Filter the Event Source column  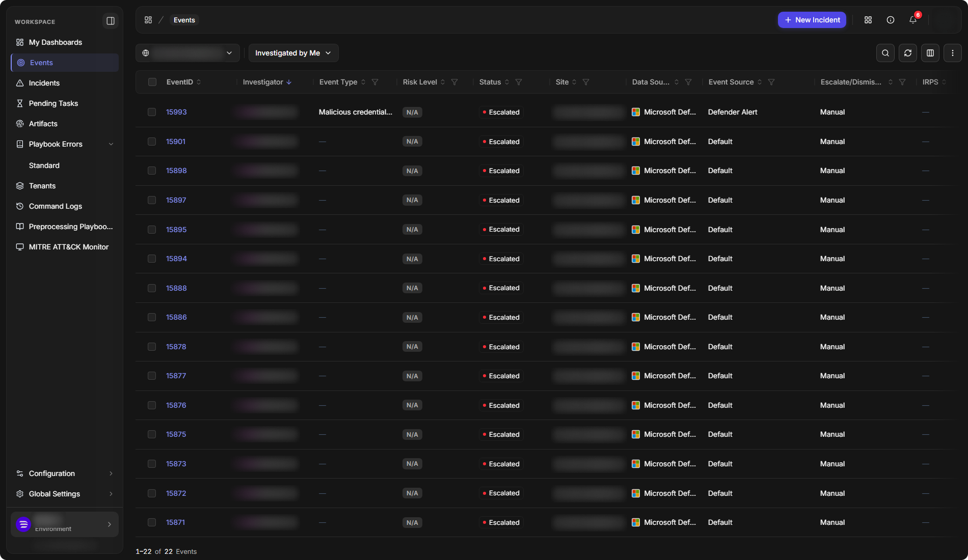click(771, 82)
